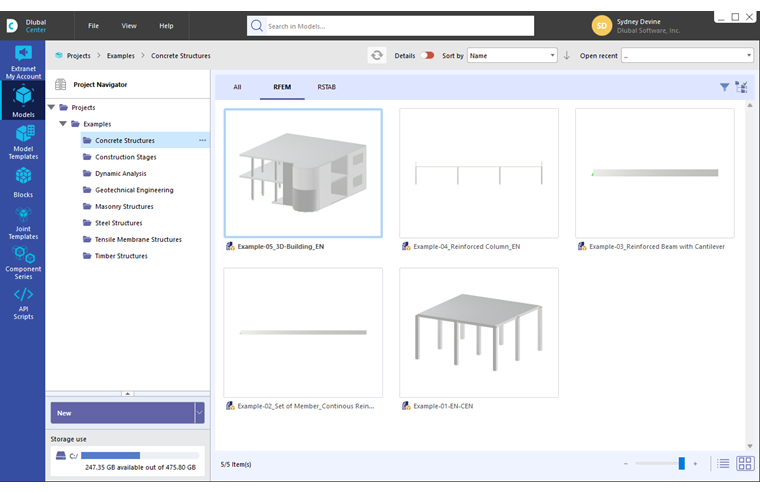Click the C:/ storage usage bar
Image resolution: width=760 pixels, height=493 pixels.
(140, 455)
